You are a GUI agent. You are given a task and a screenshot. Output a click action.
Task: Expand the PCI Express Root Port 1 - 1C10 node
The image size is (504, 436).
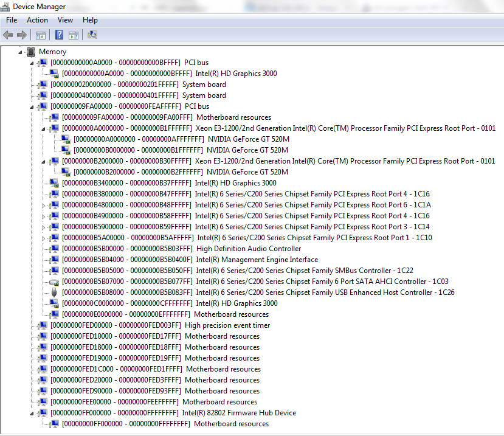point(43,238)
